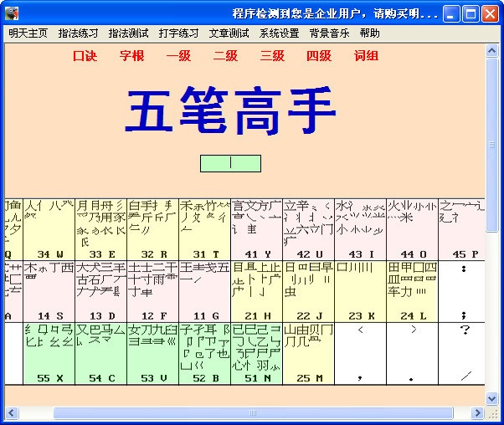Click the 32 R key cell
Screen dimensions: 504x425
point(153,229)
